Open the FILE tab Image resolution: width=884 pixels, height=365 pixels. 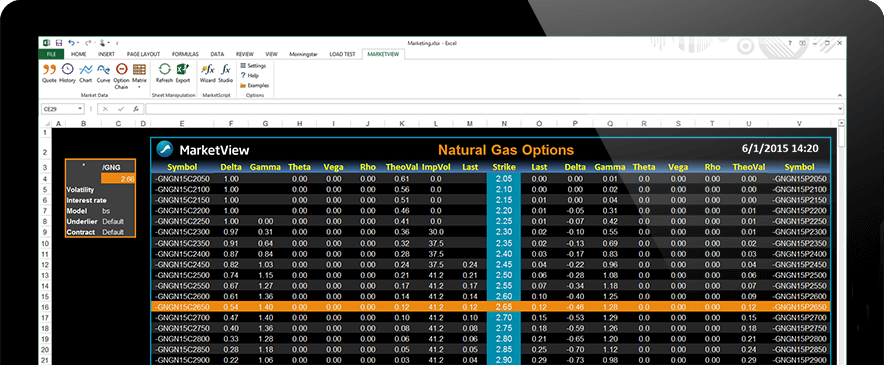click(51, 54)
